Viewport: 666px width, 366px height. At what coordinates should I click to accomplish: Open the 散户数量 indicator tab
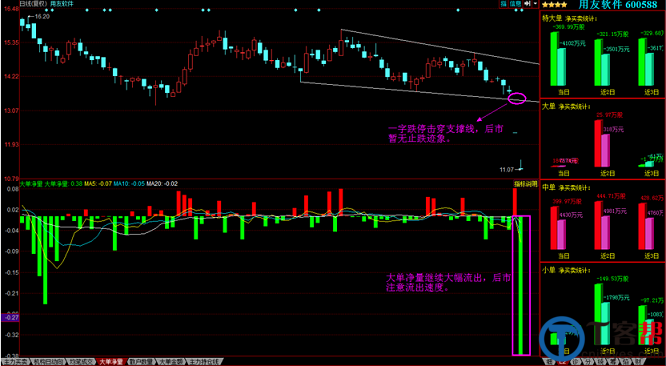click(141, 362)
